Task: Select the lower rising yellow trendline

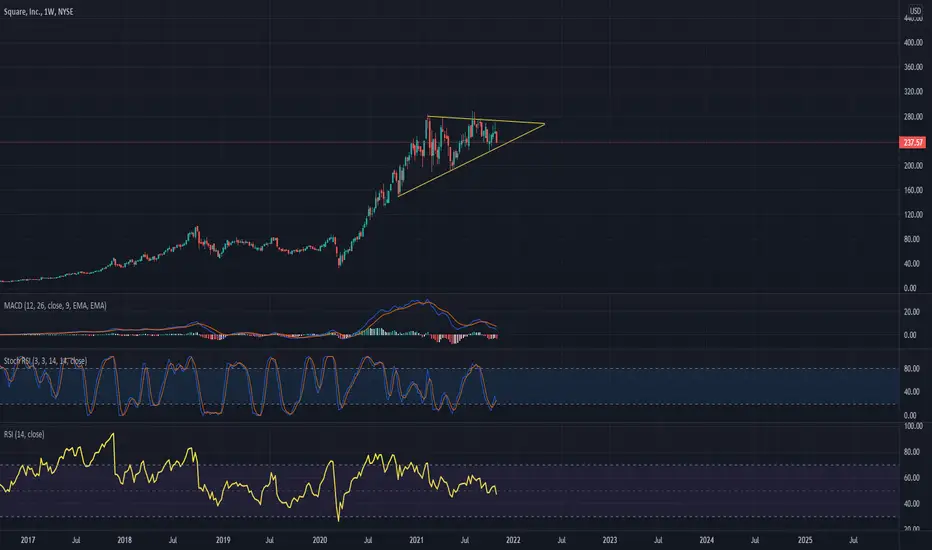Action: (471, 160)
